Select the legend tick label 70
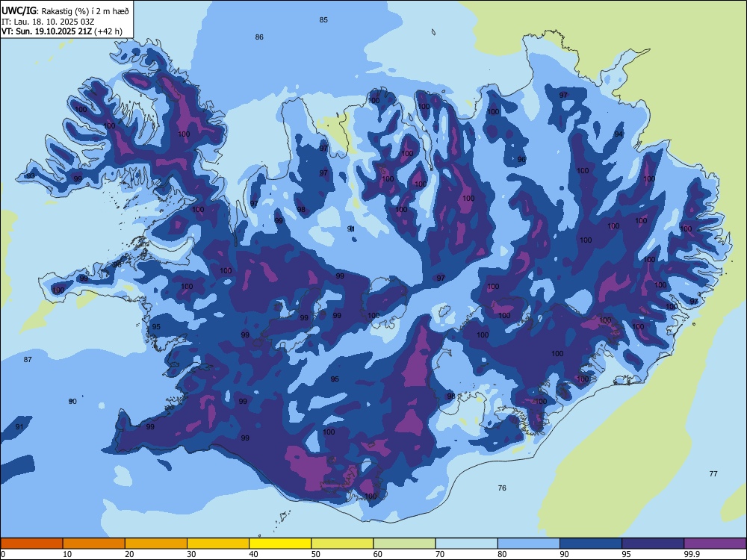Screen dimensions: 747x560 tap(440, 554)
